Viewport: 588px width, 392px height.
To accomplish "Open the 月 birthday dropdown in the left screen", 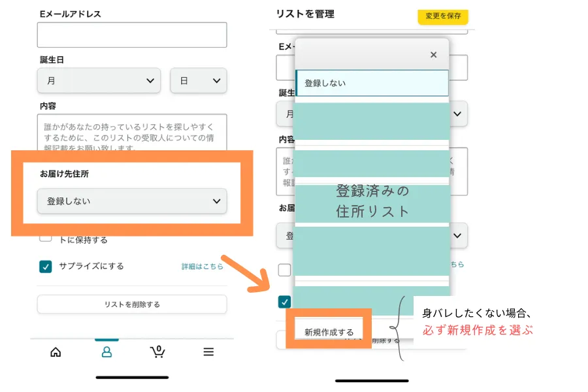I will click(x=99, y=80).
